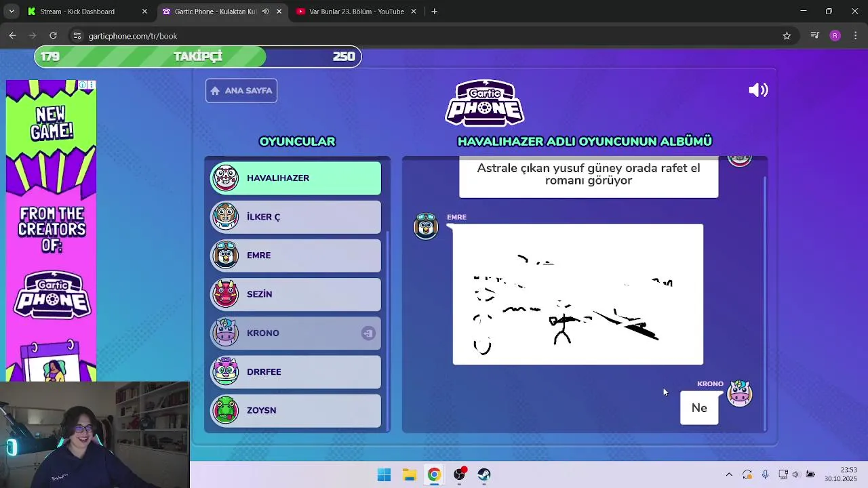
Task: Click the Chrome taskbar icon
Action: click(x=434, y=474)
